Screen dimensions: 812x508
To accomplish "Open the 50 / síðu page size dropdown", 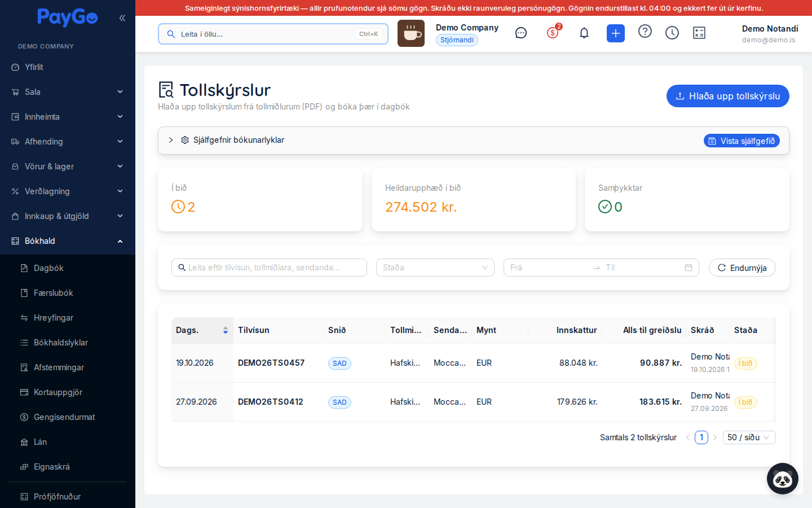I will tap(749, 437).
